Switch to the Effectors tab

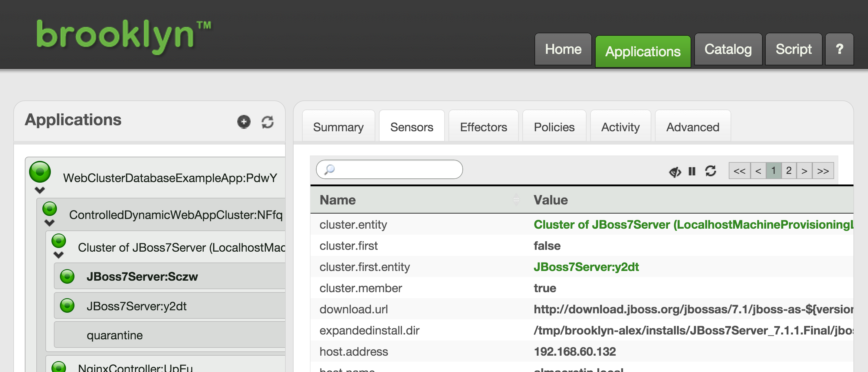[483, 127]
